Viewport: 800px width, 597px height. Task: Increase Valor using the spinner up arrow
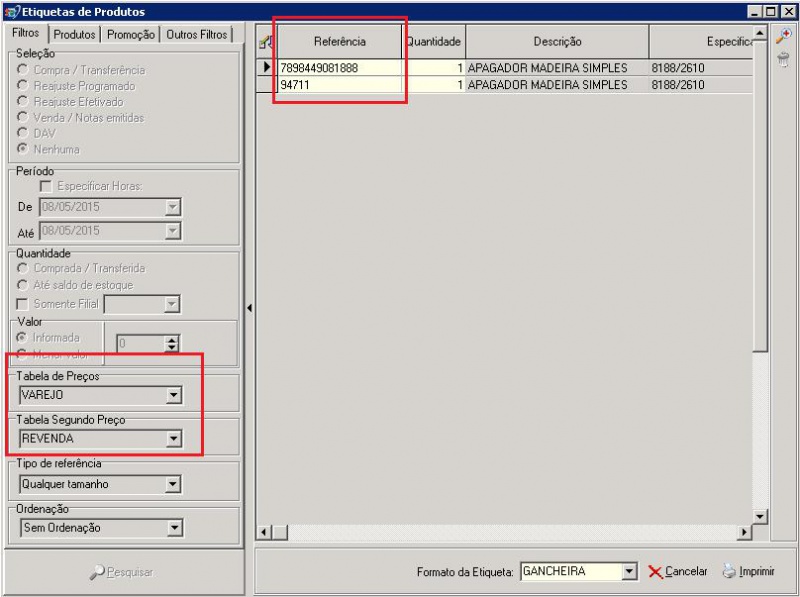pos(171,339)
